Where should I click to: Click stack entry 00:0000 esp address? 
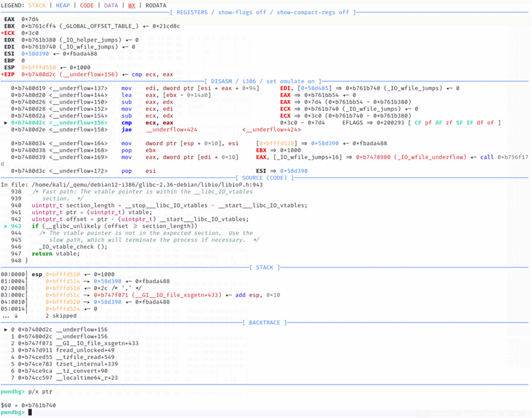tap(63, 274)
